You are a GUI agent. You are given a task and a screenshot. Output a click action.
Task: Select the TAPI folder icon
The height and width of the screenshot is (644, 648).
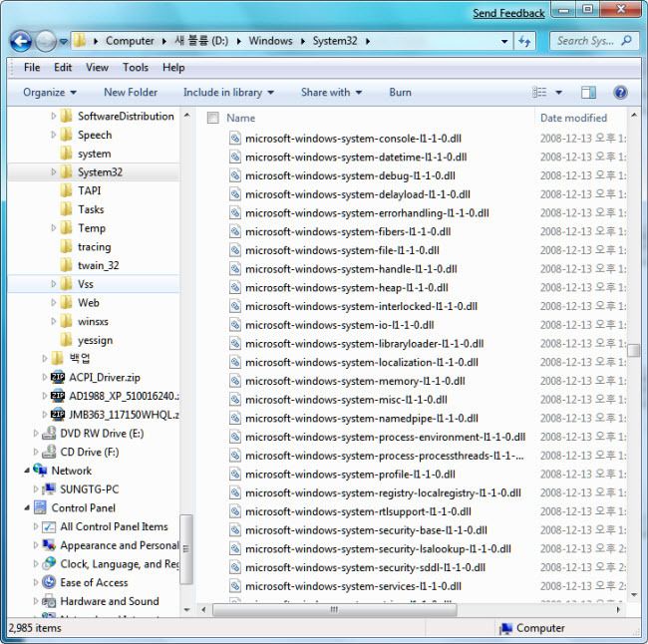pyautogui.click(x=66, y=190)
